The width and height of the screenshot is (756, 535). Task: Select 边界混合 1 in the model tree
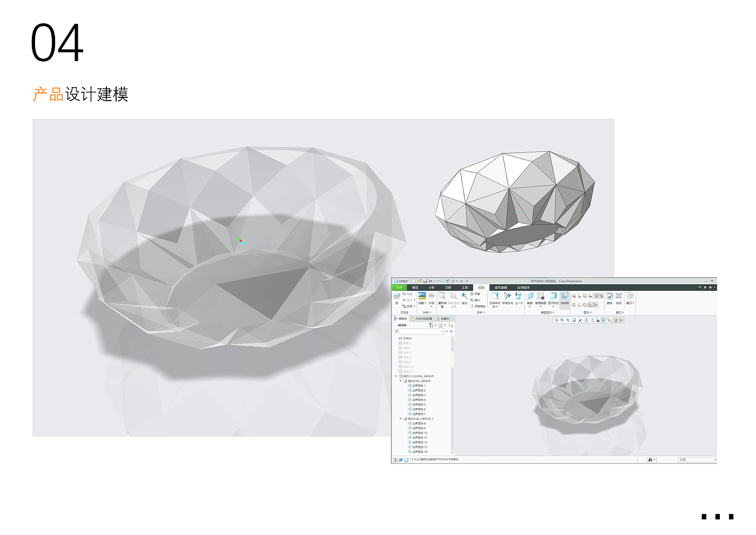pyautogui.click(x=417, y=386)
